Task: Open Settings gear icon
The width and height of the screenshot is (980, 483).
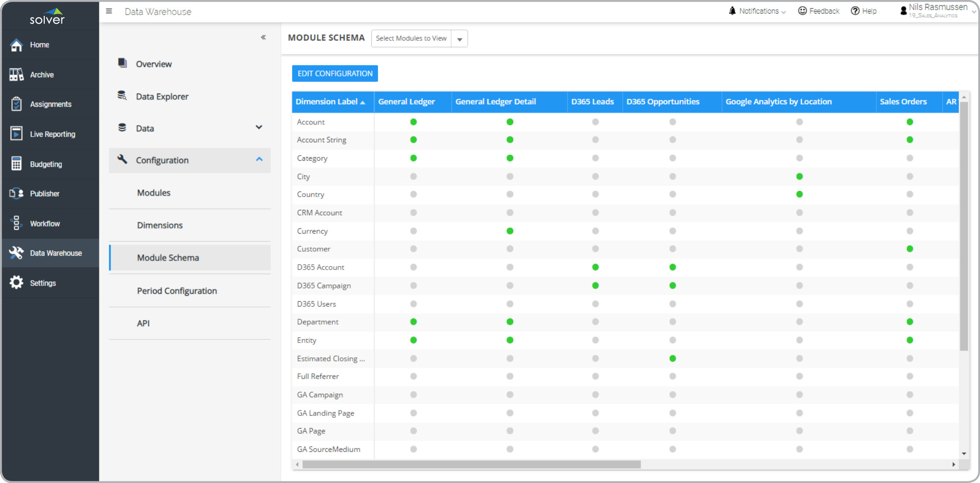Action: click(16, 282)
